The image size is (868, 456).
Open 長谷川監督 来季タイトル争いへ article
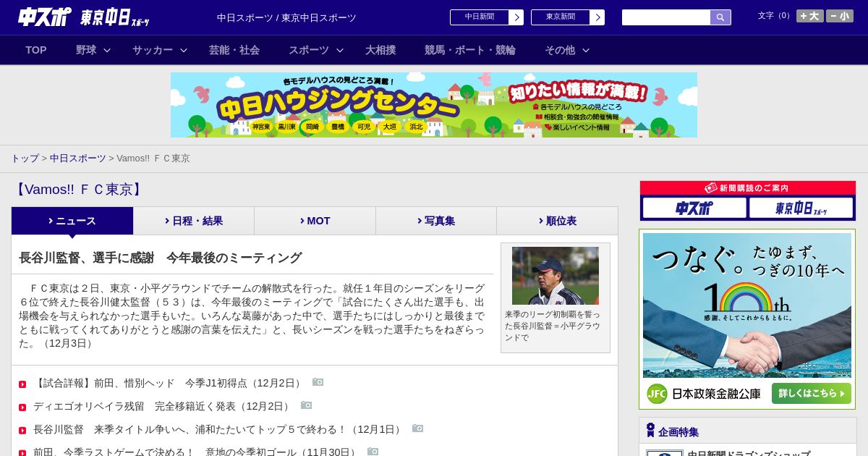218,429
